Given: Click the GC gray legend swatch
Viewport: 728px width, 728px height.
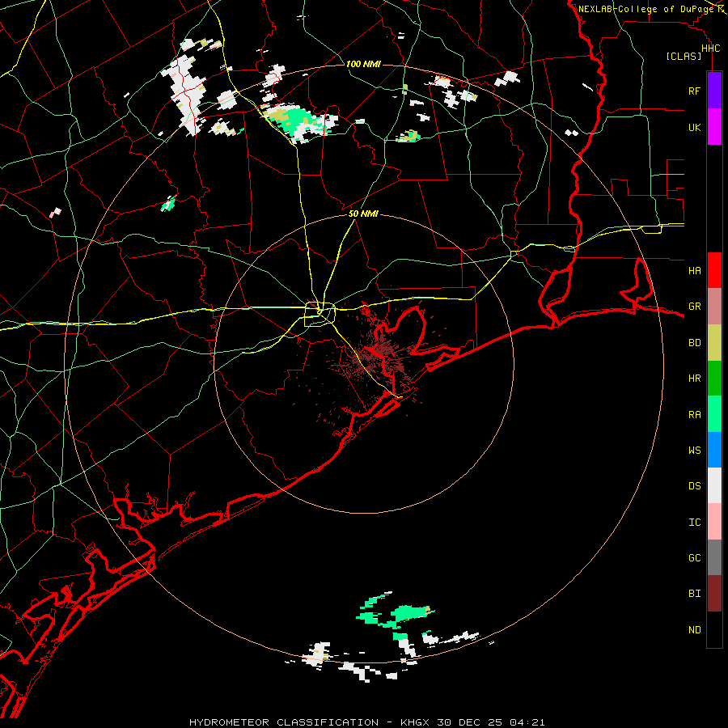Looking at the screenshot, I should (x=714, y=557).
